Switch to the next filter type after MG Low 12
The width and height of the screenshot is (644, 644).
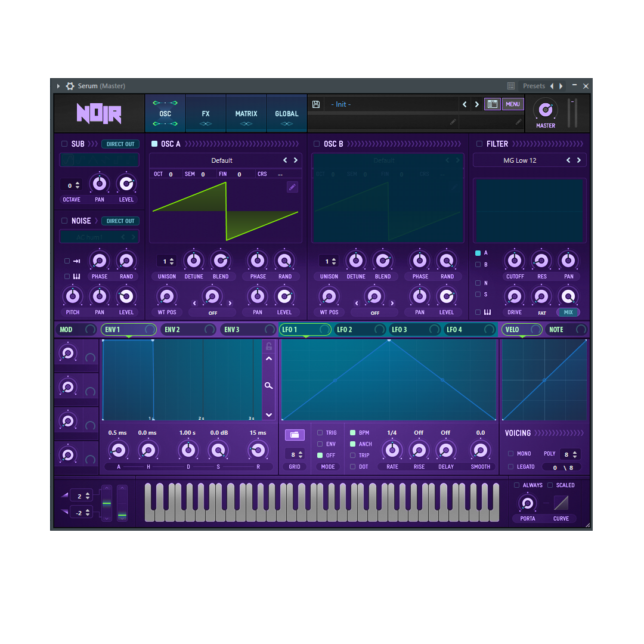(577, 160)
